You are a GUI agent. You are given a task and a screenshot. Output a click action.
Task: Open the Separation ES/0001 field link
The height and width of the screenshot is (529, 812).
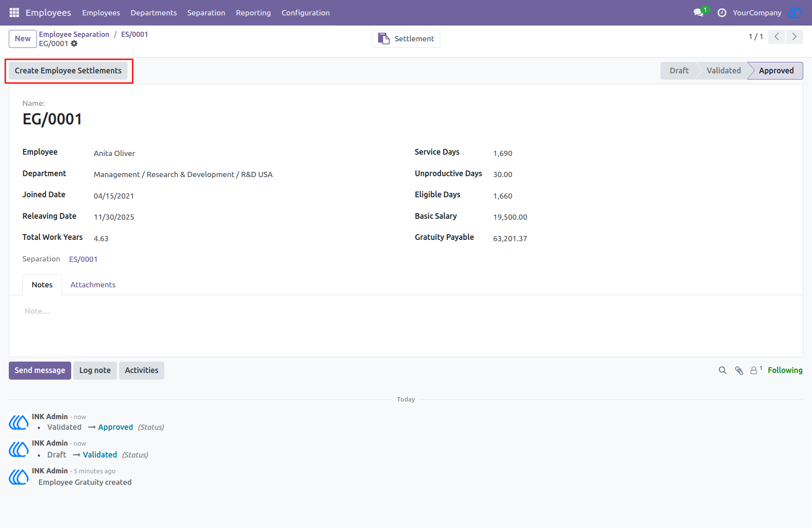coord(83,259)
